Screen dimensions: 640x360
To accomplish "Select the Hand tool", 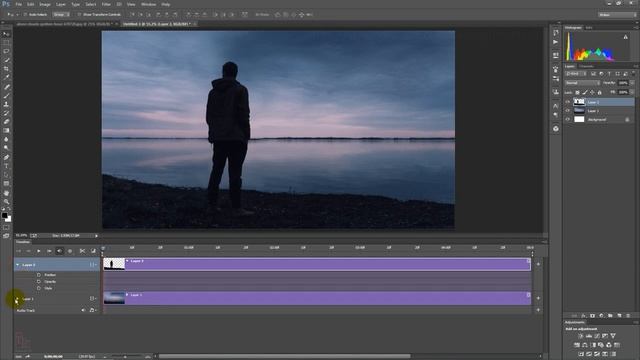I will tap(6, 193).
